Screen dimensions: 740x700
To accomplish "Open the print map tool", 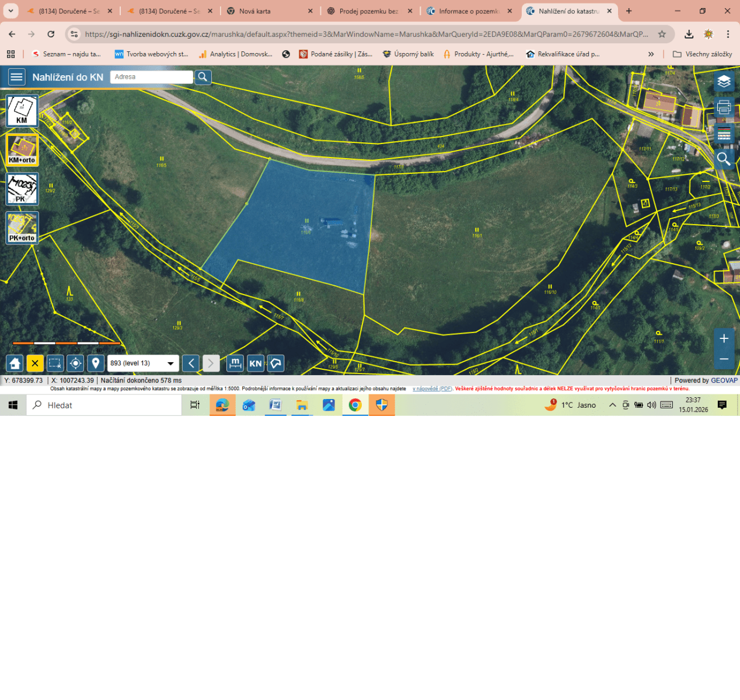I will coord(724,108).
